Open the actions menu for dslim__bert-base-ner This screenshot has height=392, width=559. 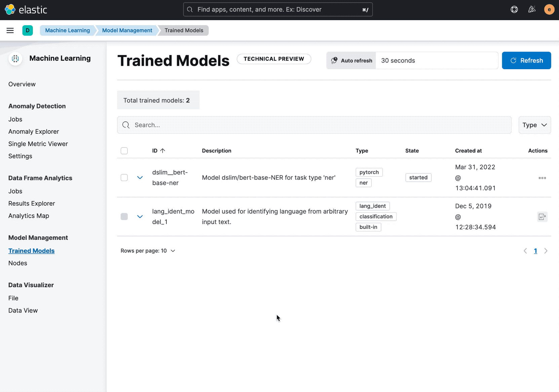pyautogui.click(x=542, y=178)
